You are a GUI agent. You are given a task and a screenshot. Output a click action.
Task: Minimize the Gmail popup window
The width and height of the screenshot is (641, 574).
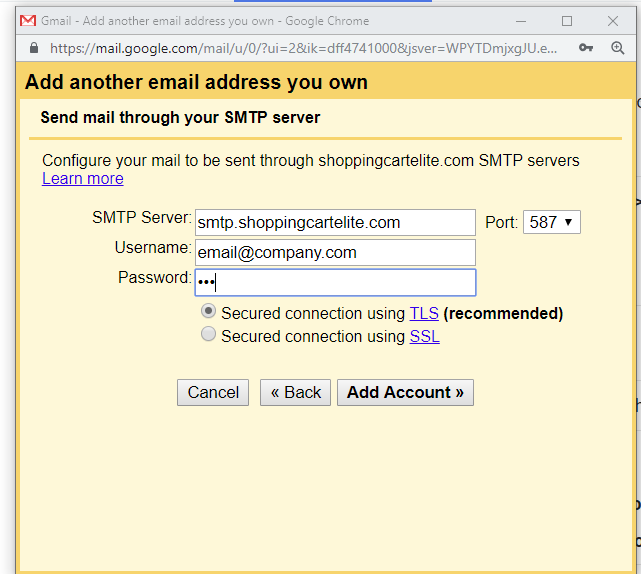click(521, 21)
